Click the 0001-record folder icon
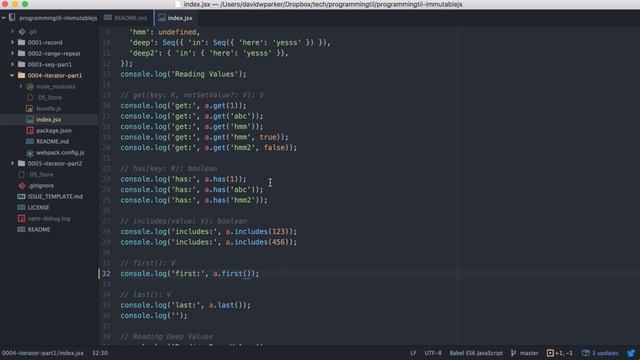This screenshot has width=640, height=360. click(x=22, y=42)
